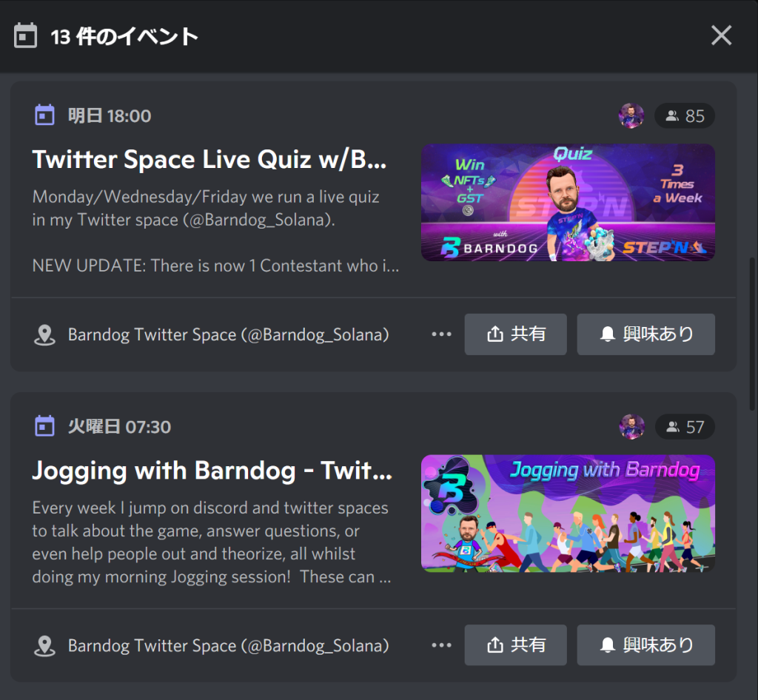Viewport: 758px width, 700px height.
Task: Click the Quiz event banner image
Action: point(568,202)
